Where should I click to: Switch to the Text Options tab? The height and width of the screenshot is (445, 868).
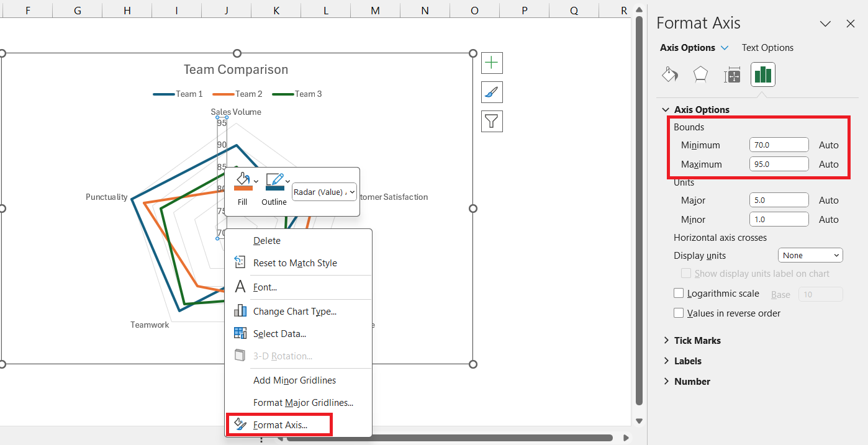click(x=767, y=48)
